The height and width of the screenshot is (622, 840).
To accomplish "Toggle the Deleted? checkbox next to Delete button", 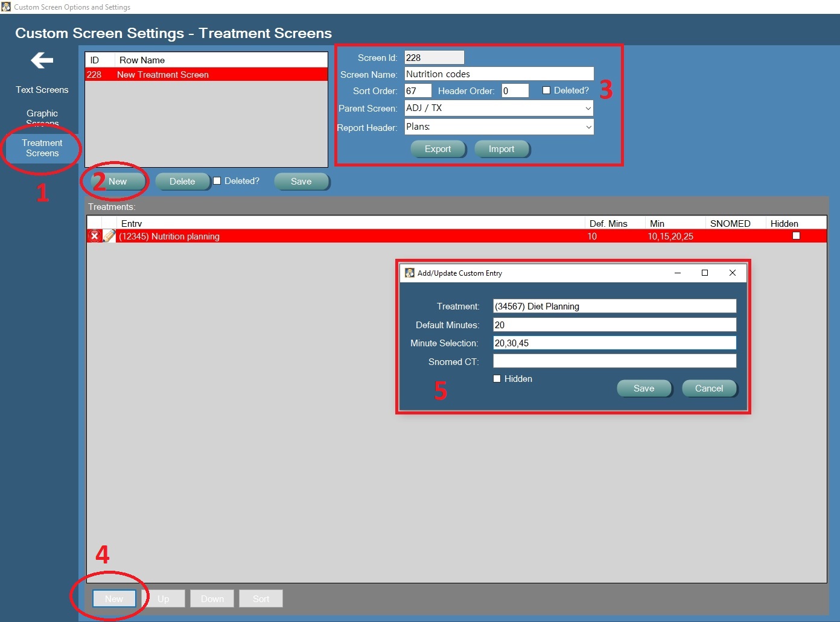I will (x=217, y=180).
